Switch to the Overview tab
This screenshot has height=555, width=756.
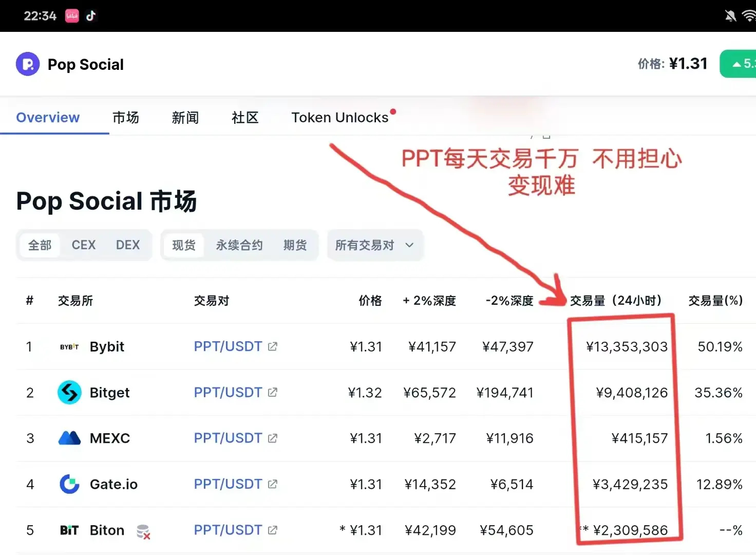[x=48, y=118]
